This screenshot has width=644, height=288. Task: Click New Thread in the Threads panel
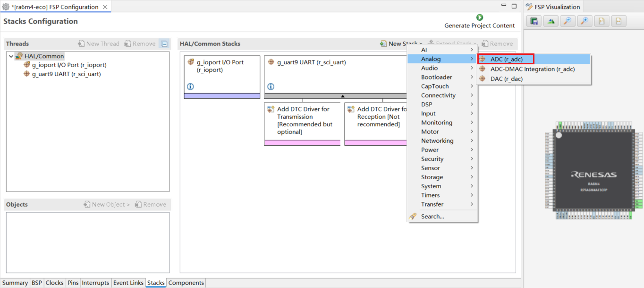coord(99,44)
